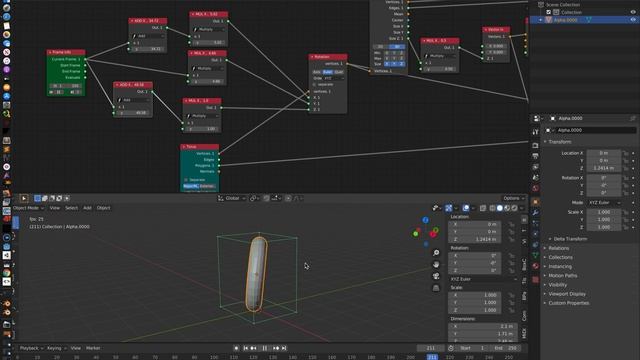Open the timeline Marker menu
The image size is (640, 360).
93,348
